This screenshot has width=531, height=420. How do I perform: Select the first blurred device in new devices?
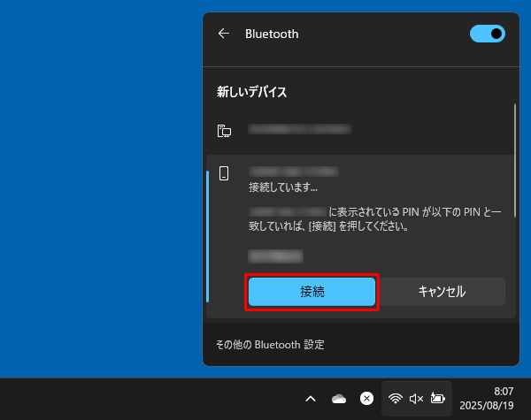[299, 130]
